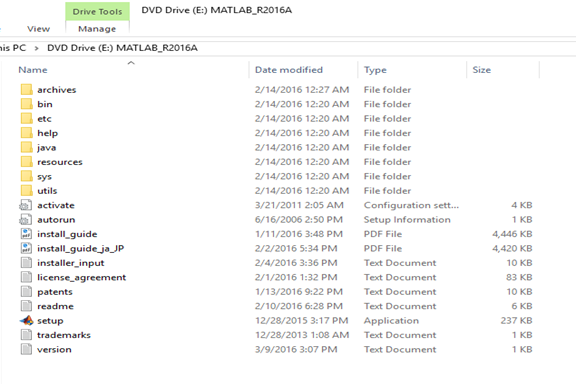Click the license_agreement file name
576x384 pixels.
click(x=81, y=277)
